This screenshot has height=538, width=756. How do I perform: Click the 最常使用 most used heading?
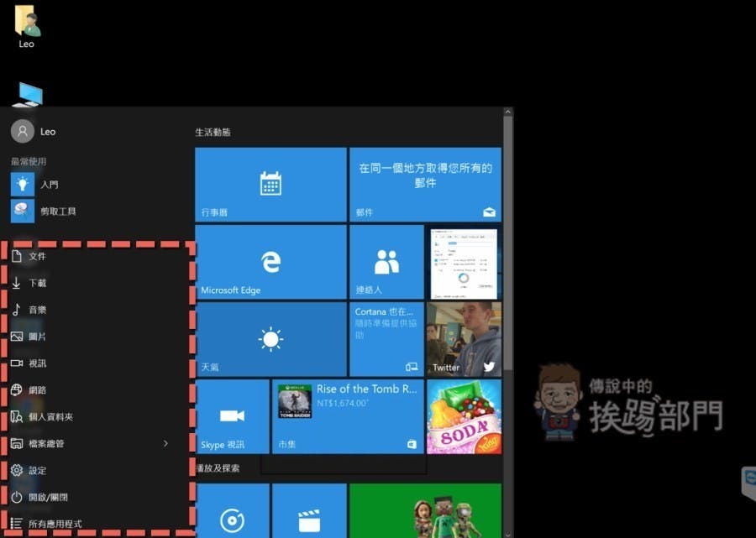tap(29, 162)
